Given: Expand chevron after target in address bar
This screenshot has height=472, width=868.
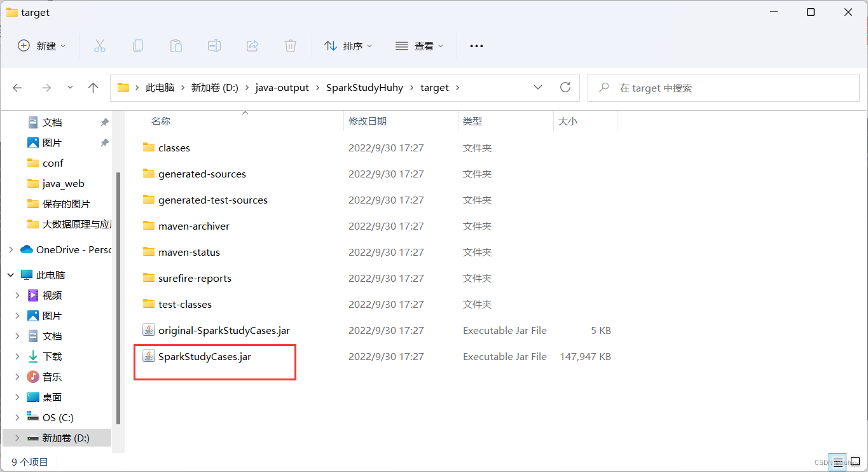Looking at the screenshot, I should 457,88.
